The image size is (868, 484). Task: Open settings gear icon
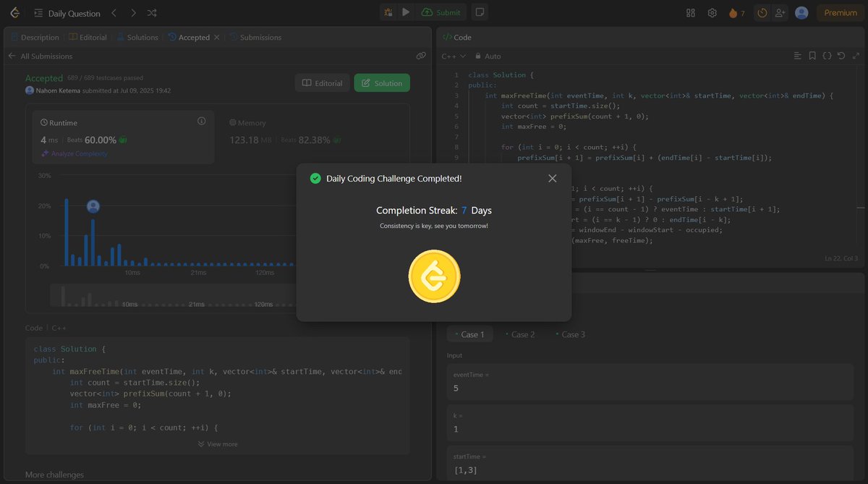pos(712,13)
